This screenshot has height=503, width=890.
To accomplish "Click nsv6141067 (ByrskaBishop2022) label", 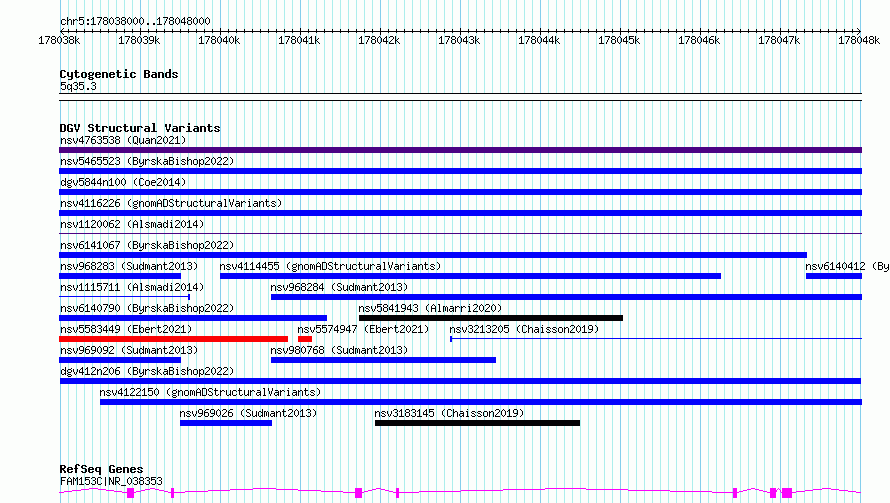I will (x=147, y=245).
